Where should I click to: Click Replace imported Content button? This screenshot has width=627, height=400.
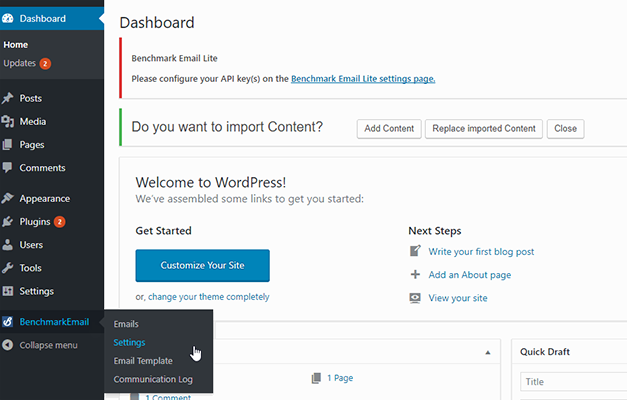point(484,129)
